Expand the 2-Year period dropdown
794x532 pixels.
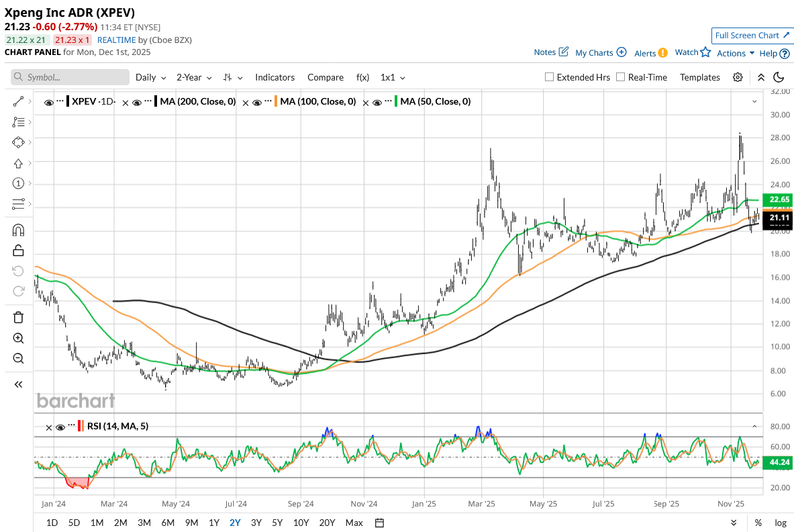tap(194, 77)
